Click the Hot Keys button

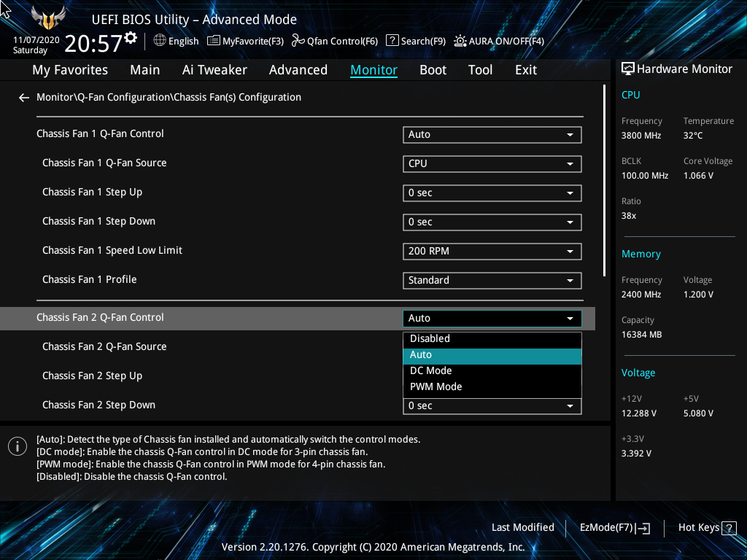point(707,528)
